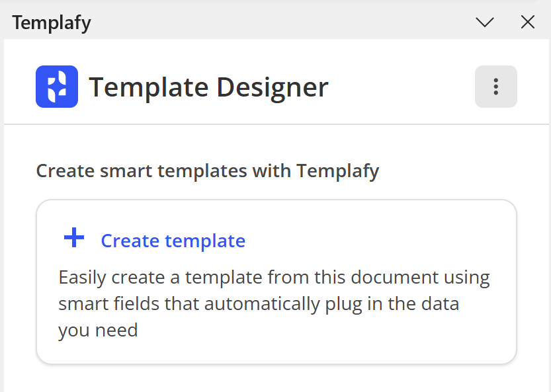The image size is (551, 392).
Task: Open the three-dot more options menu
Action: (496, 87)
